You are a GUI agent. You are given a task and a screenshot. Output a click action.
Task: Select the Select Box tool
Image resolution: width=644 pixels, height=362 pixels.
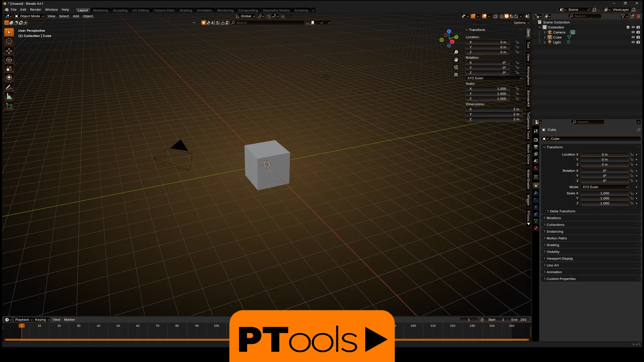tap(9, 32)
